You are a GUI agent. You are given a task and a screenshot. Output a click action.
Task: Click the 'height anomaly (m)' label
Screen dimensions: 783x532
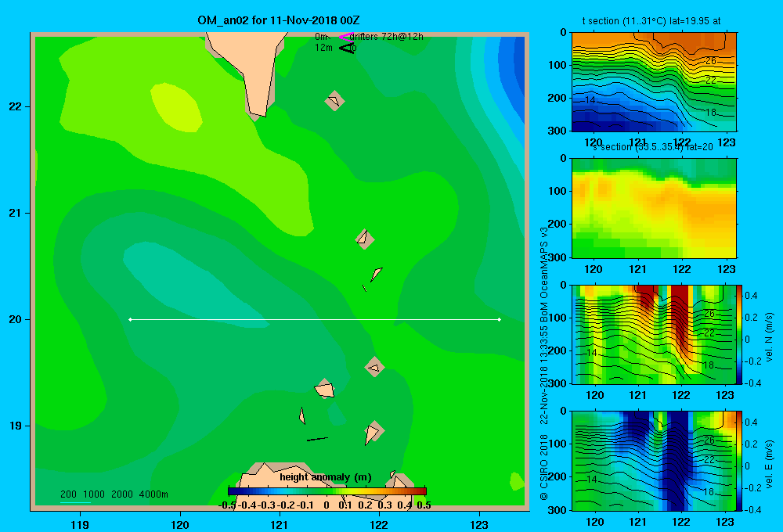pyautogui.click(x=326, y=477)
